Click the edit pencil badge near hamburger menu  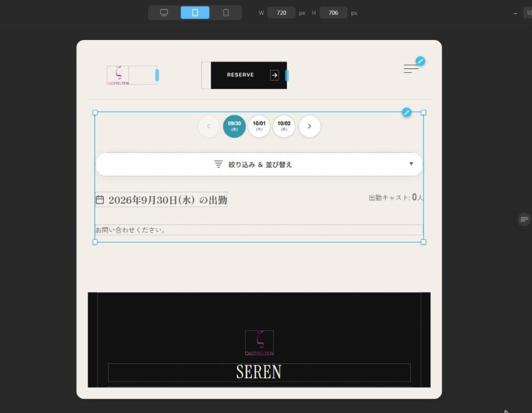pos(420,61)
